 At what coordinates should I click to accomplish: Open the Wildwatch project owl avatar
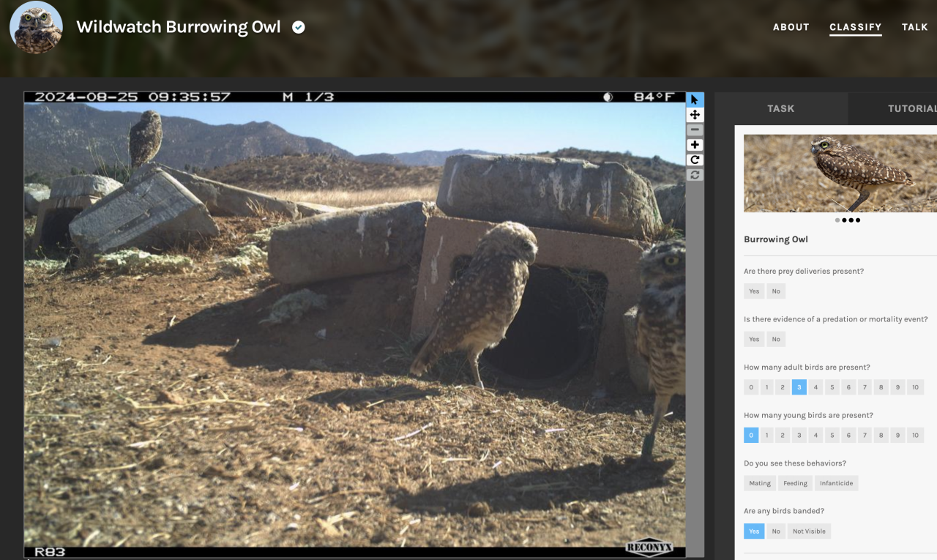(36, 27)
